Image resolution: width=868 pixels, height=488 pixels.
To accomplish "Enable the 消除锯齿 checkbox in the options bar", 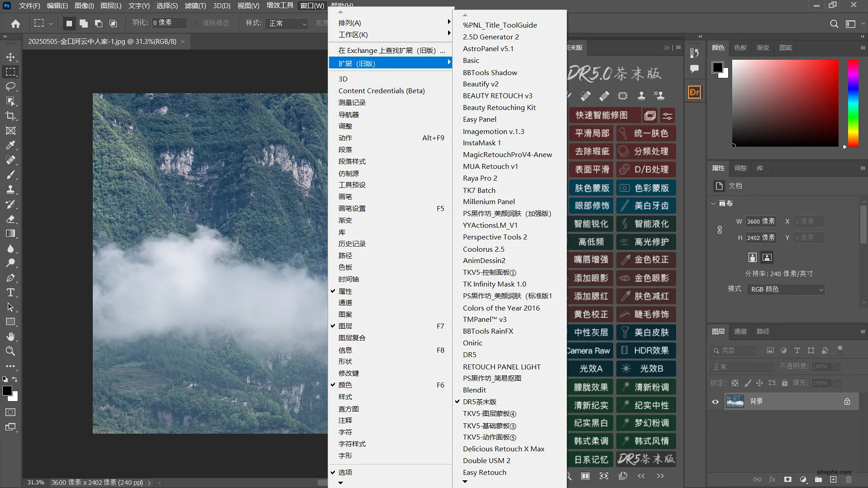I will (x=196, y=23).
